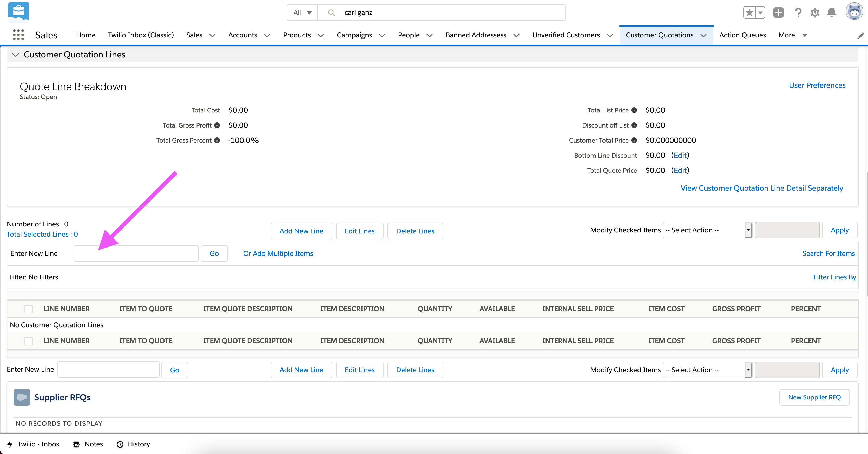The width and height of the screenshot is (868, 454).
Task: Click the upper Delete Lines button
Action: [415, 231]
